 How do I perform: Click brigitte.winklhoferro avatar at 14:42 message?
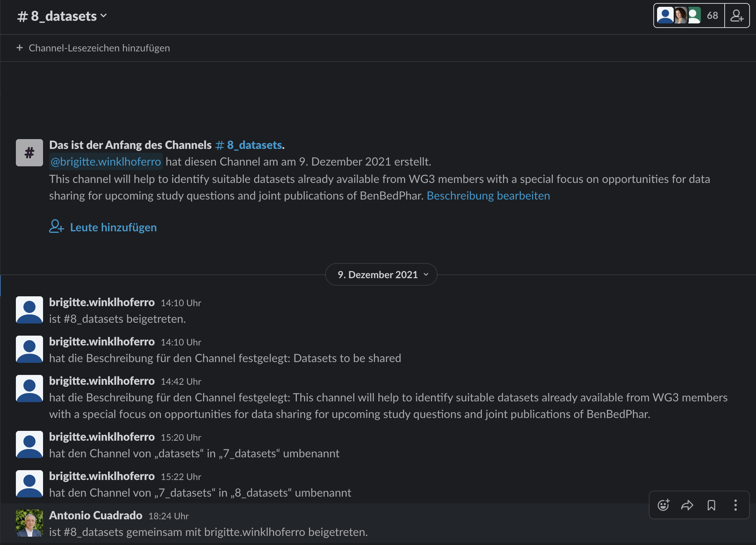point(29,389)
